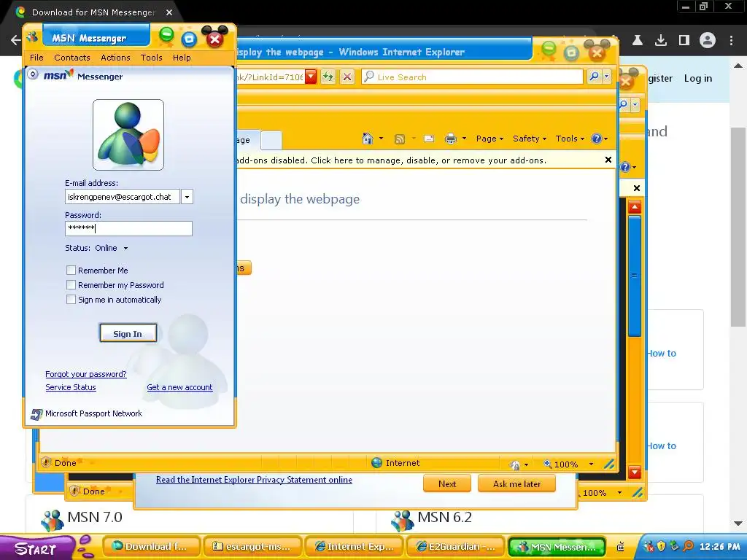
Task: Click the MSN 6.2 icon on the webpage
Action: (x=402, y=520)
